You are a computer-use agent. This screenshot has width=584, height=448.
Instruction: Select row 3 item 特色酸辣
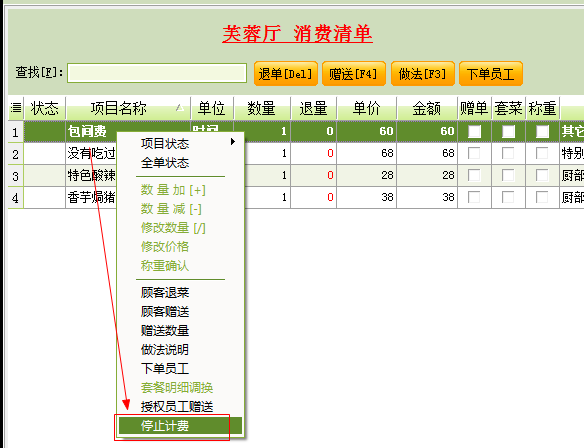91,175
